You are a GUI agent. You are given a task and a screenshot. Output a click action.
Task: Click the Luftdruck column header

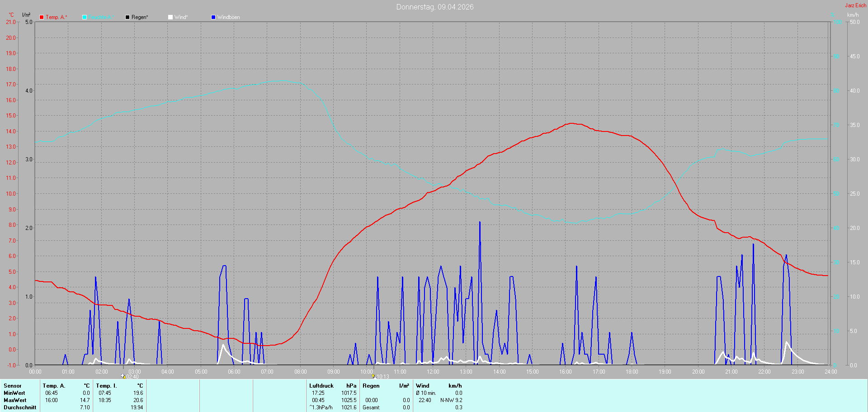(321, 386)
